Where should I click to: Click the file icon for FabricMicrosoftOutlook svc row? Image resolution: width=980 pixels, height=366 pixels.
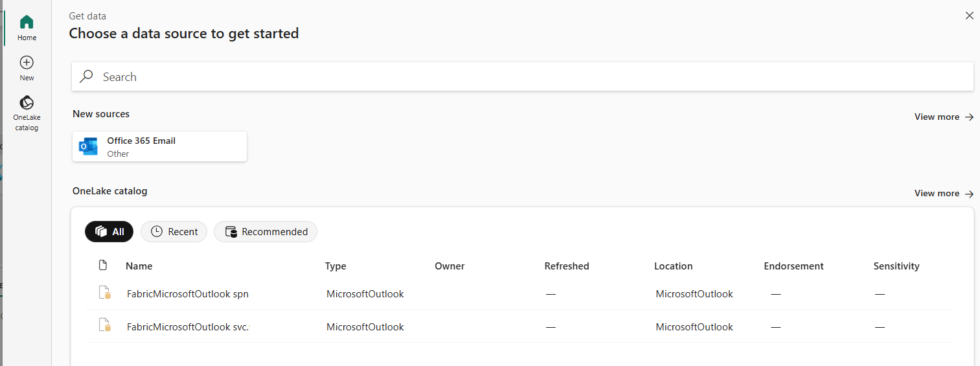(x=104, y=325)
